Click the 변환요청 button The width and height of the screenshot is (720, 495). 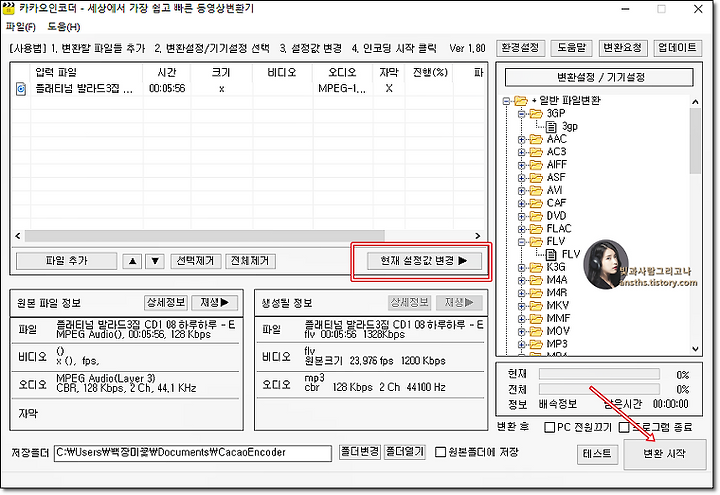click(x=623, y=48)
